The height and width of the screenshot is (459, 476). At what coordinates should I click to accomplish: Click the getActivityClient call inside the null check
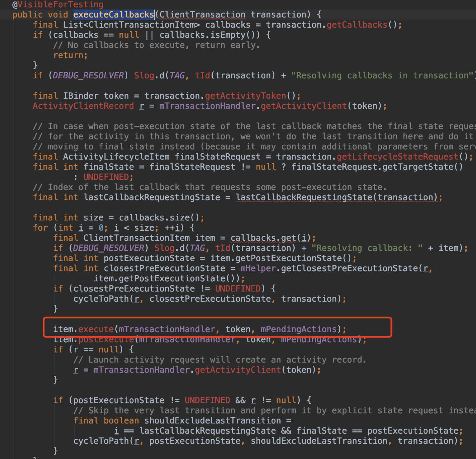[238, 370]
